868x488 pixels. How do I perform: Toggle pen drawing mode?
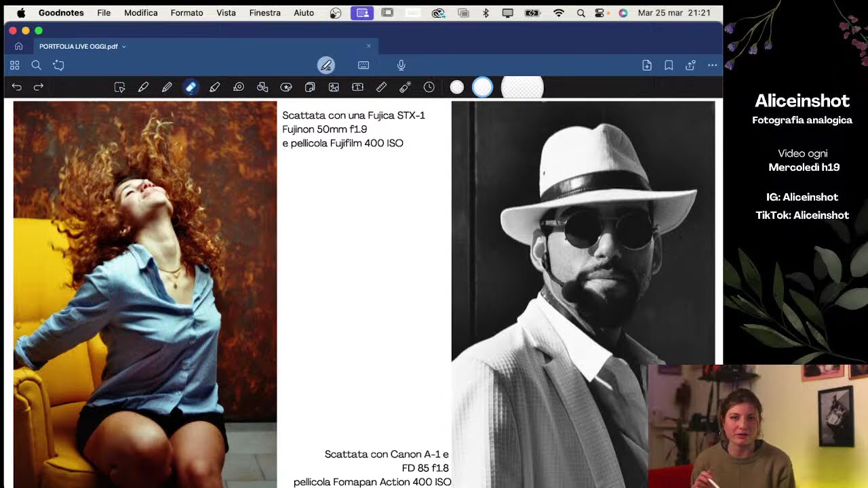click(326, 65)
